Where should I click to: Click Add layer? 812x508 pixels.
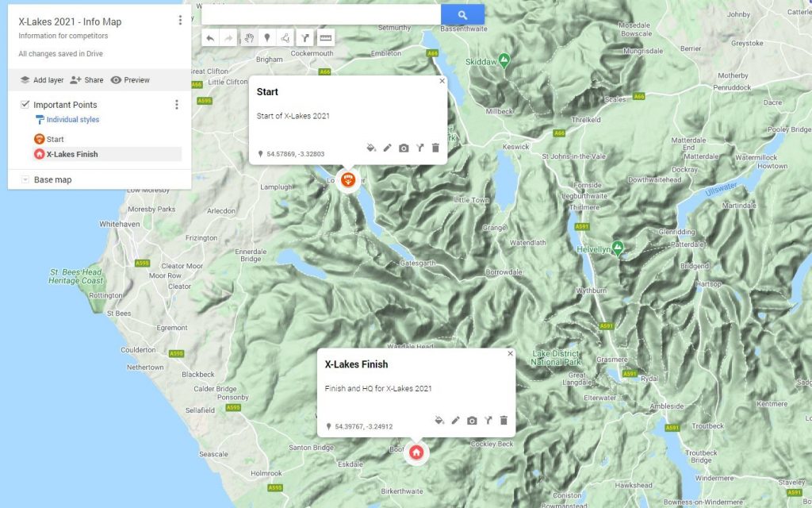pyautogui.click(x=42, y=80)
